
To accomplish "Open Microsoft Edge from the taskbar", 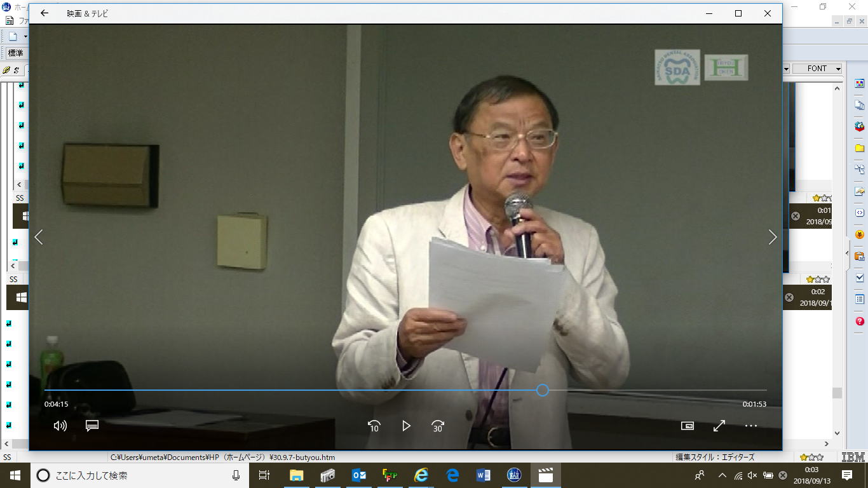I will click(x=452, y=475).
